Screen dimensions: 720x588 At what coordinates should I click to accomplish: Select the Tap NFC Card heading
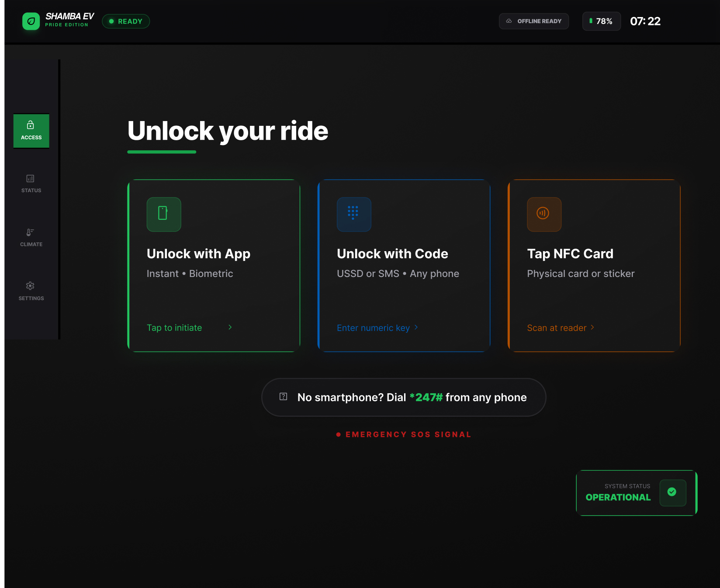point(570,254)
